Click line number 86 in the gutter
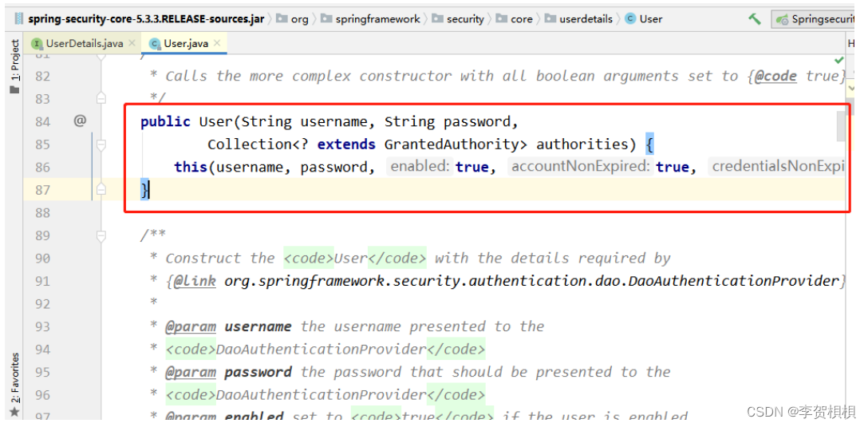868x427 pixels. pos(42,168)
